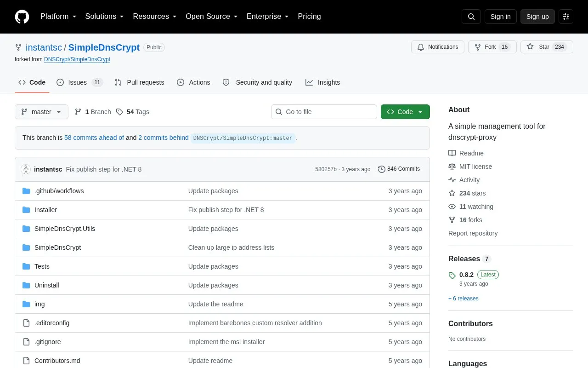Click the Uninstall folder icon
Image resolution: width=588 pixels, height=368 pixels.
click(26, 285)
